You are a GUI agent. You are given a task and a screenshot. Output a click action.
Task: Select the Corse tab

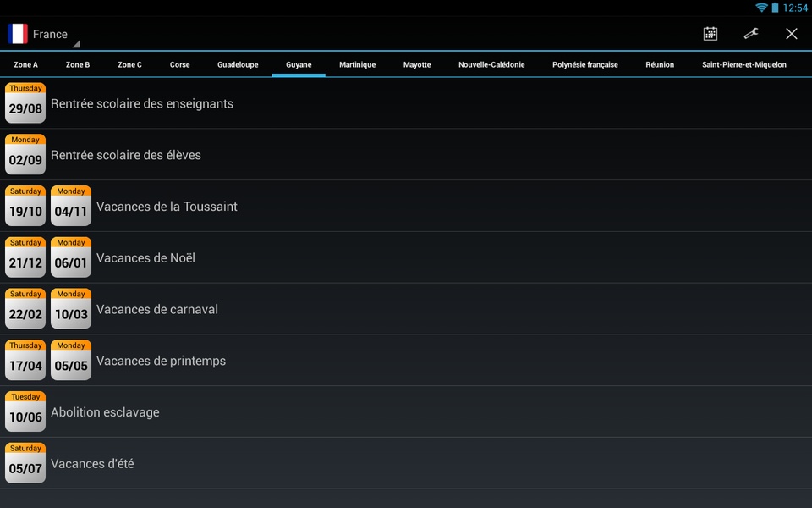pos(179,65)
